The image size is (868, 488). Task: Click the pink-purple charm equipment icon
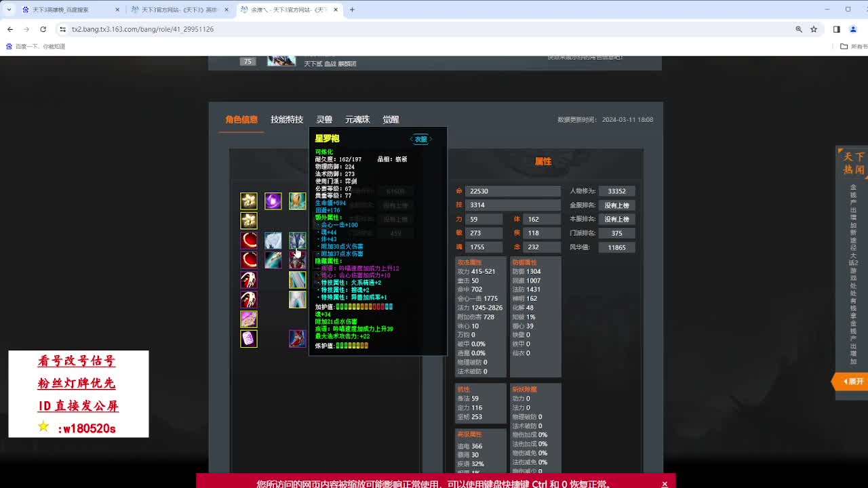click(x=249, y=319)
